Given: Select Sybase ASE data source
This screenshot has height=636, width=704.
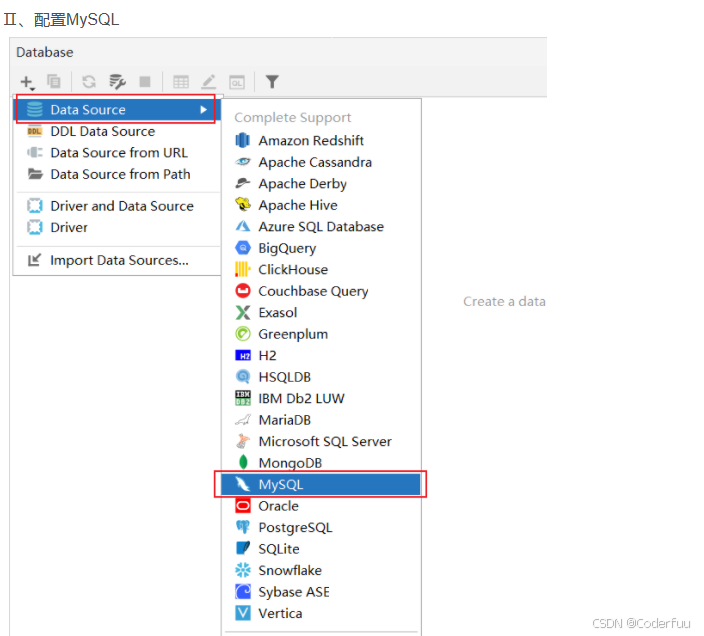Looking at the screenshot, I should [321, 592].
